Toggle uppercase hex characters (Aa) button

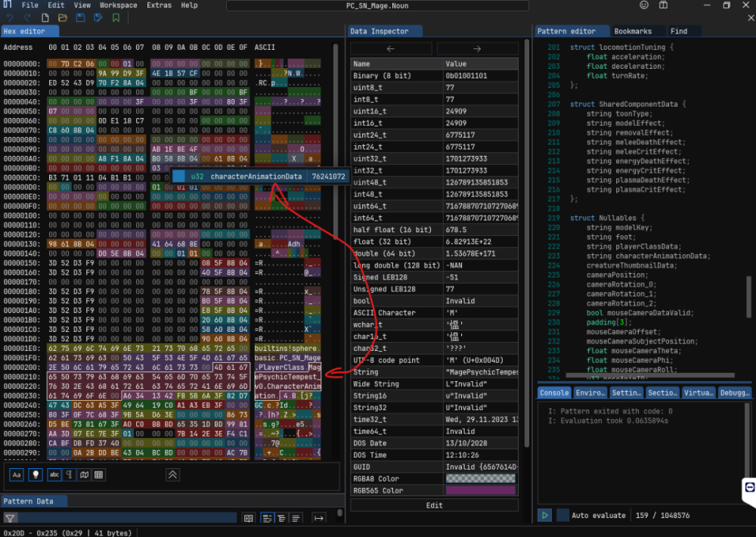pos(17,475)
